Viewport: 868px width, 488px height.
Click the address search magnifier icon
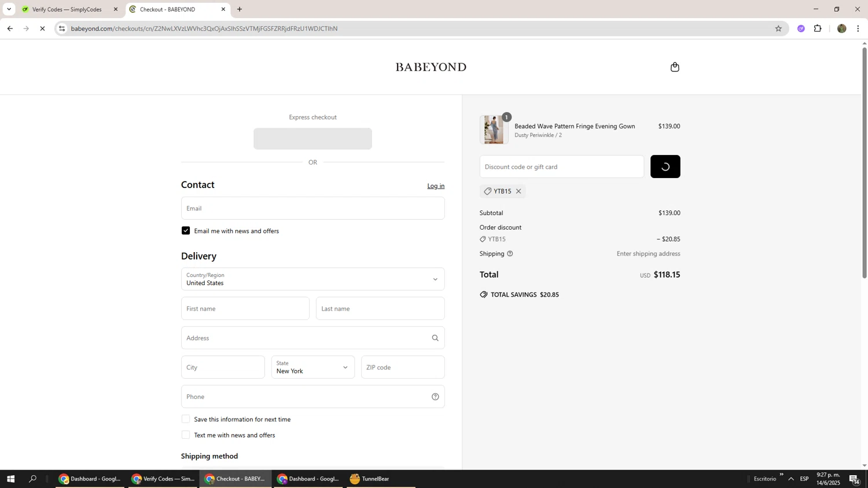point(435,338)
